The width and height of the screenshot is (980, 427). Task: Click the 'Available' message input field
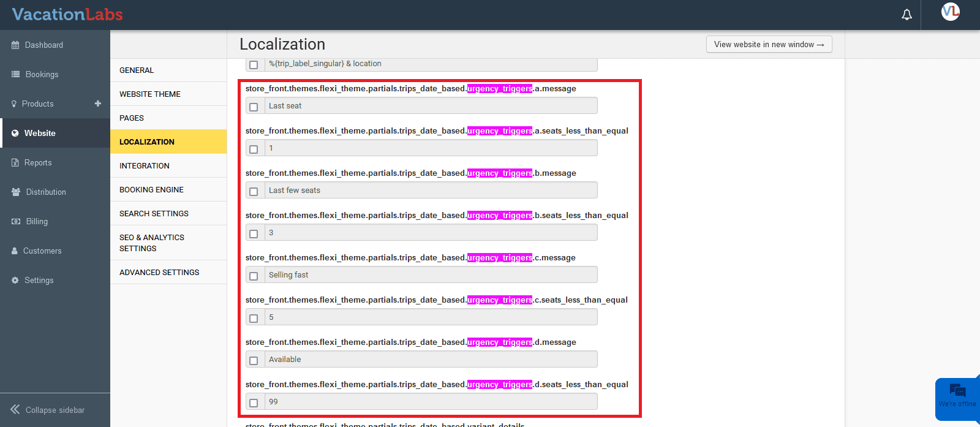click(x=431, y=360)
